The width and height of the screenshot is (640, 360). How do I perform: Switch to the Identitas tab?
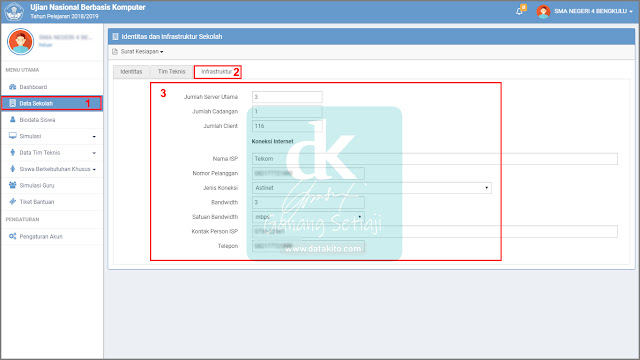[131, 71]
